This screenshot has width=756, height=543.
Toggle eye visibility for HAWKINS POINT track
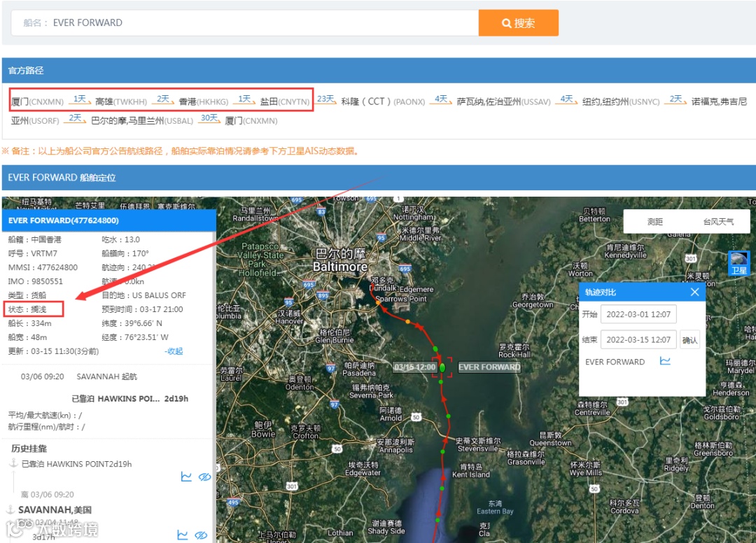[205, 477]
